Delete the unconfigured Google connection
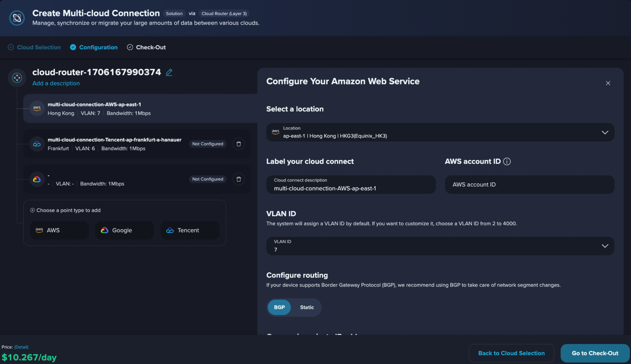 [x=238, y=179]
